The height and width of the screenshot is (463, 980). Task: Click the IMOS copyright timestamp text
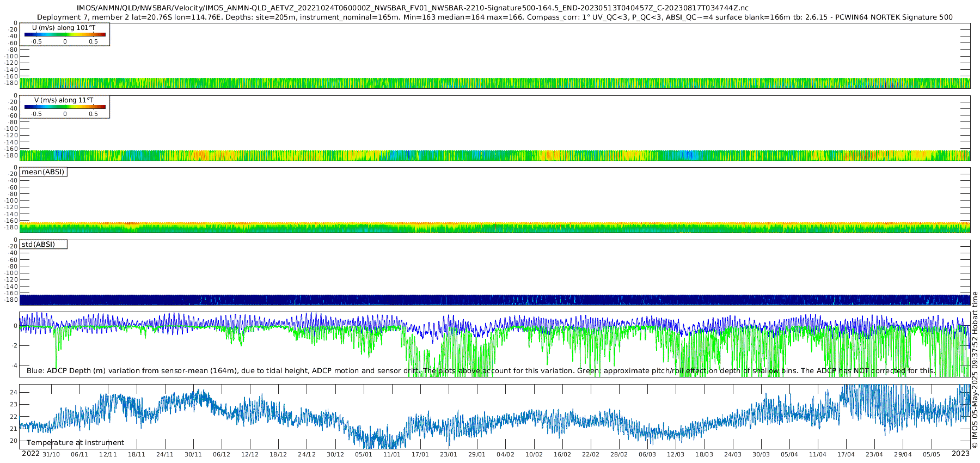[975, 370]
